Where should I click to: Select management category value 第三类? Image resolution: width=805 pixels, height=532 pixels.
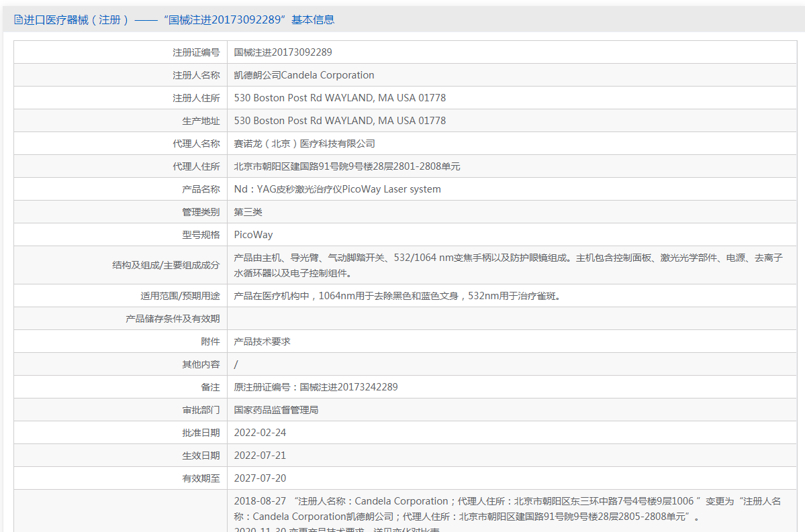(x=248, y=212)
